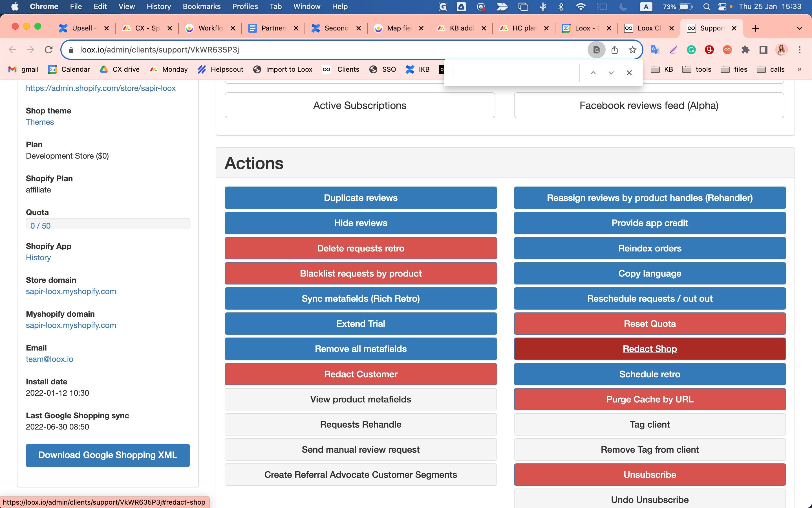Image resolution: width=812 pixels, height=508 pixels.
Task: Show hidden bookmarks overflow chevron
Action: [800, 69]
